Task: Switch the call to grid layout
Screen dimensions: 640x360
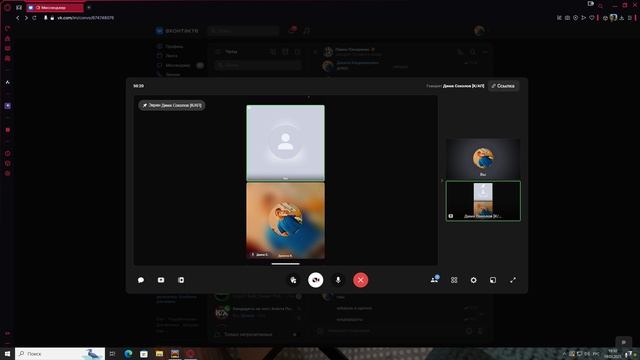Action: [x=454, y=280]
